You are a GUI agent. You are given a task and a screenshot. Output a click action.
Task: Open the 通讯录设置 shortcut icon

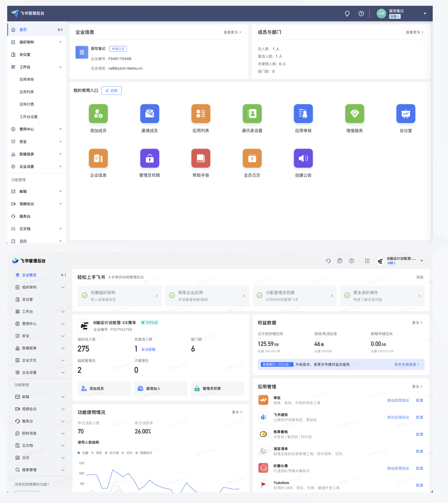point(252,114)
